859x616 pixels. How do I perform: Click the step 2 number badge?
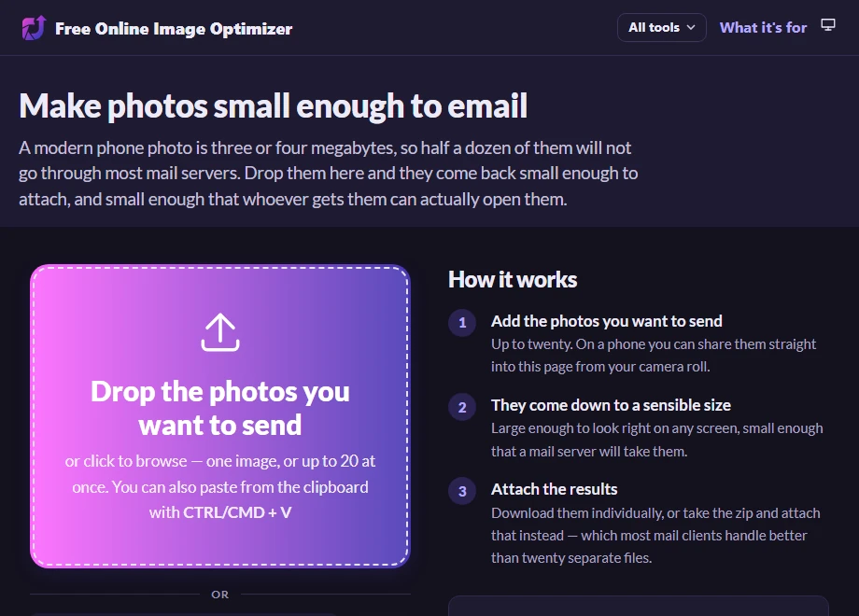pos(462,407)
